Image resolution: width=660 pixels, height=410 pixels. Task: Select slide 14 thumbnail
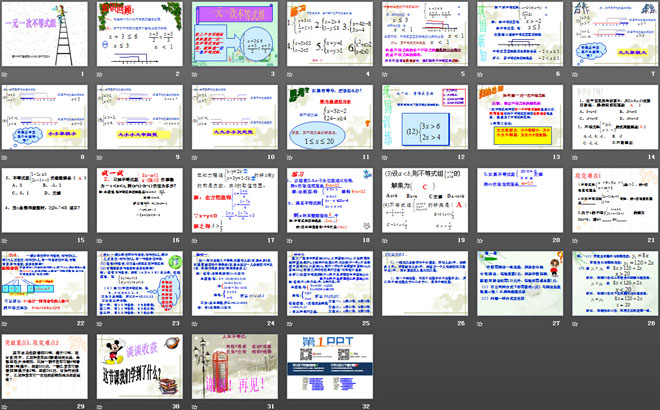pyautogui.click(x=613, y=119)
